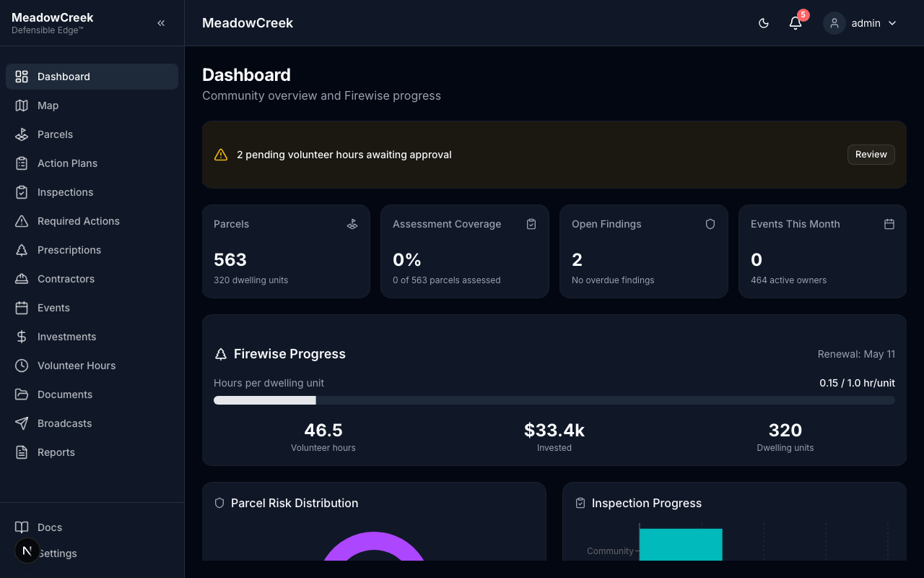This screenshot has height=578, width=924.
Task: Open notifications bell with 5 badge
Action: [x=796, y=23]
